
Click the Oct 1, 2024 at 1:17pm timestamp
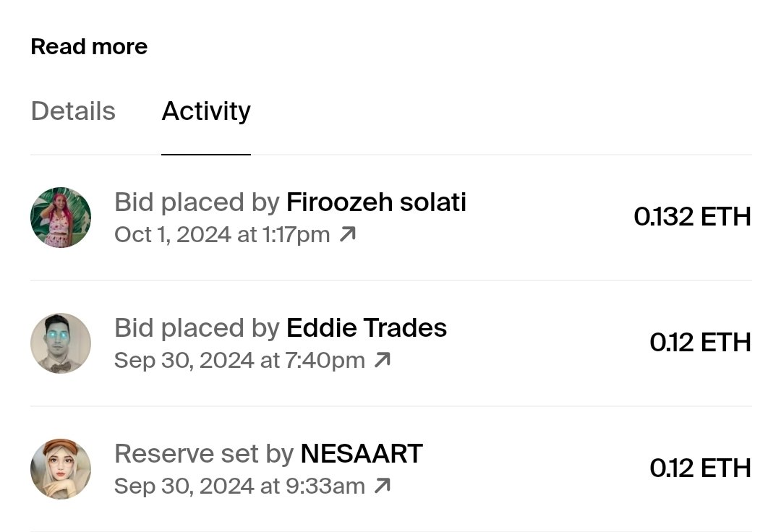pyautogui.click(x=222, y=235)
